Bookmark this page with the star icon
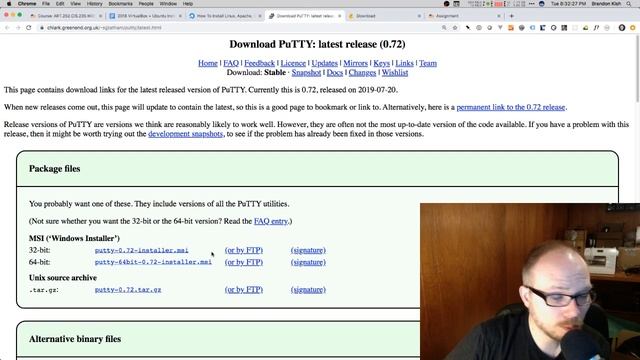 click(455, 28)
